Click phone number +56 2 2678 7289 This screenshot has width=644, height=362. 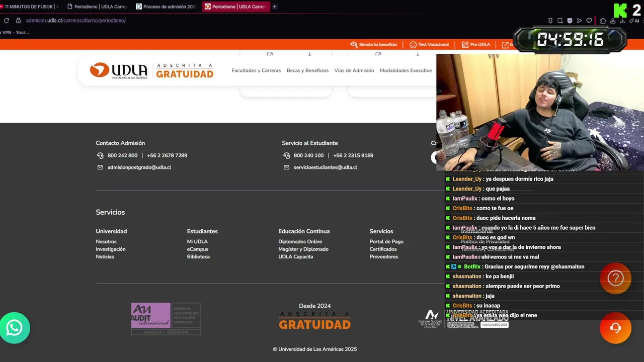click(x=167, y=155)
